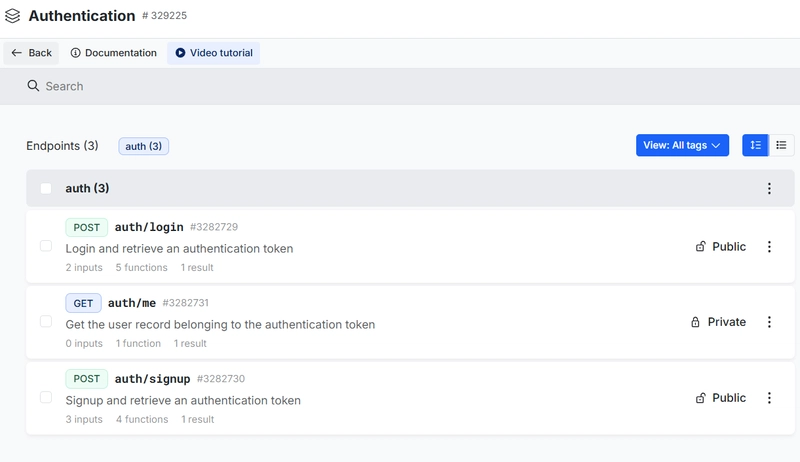Switch to the detailed list view icon

pyautogui.click(x=755, y=145)
